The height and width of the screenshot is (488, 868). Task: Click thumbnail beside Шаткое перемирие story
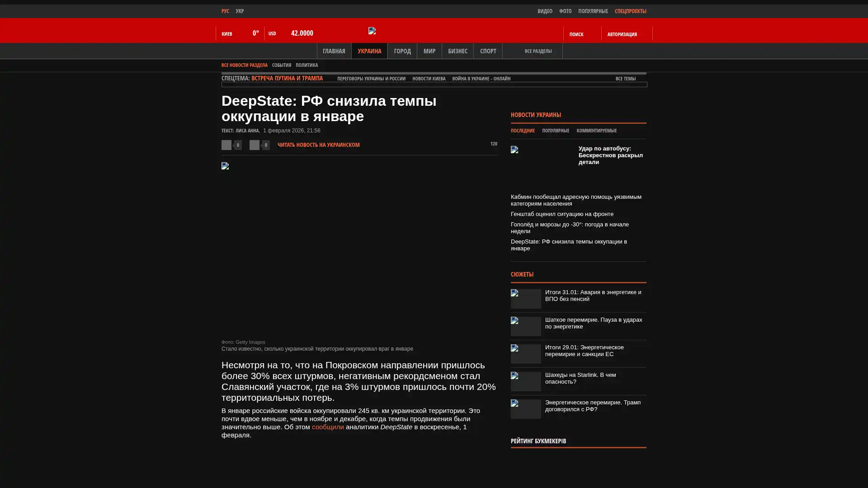[x=526, y=326]
